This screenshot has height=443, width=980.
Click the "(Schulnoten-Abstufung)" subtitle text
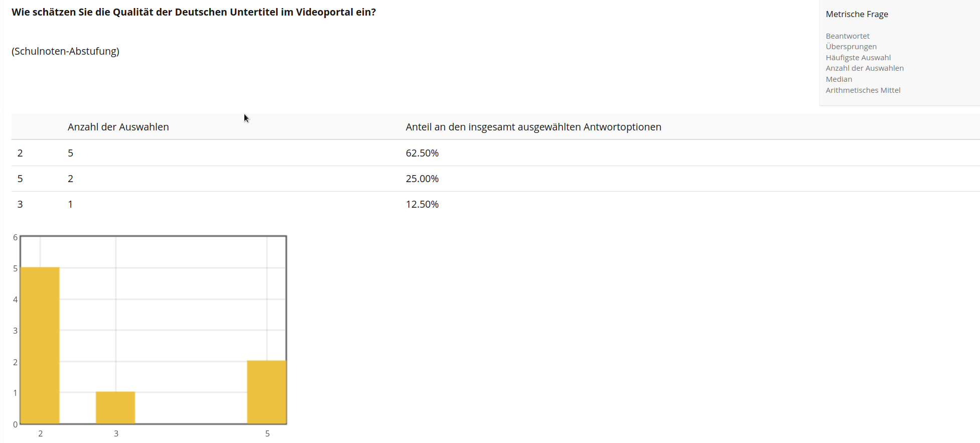point(65,51)
